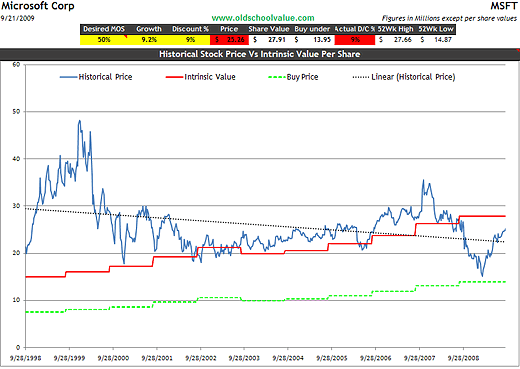Edit the 50% Desired MOS cell
The image size is (520, 369).
104,40
